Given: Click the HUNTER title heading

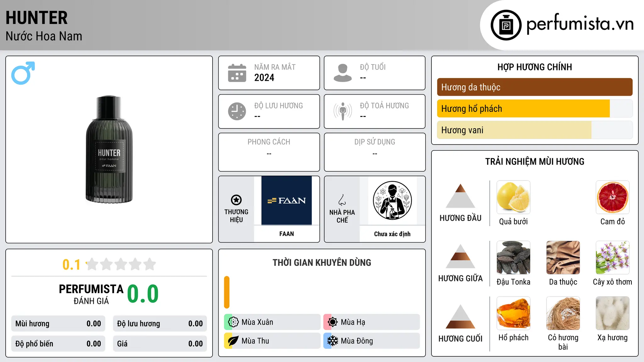Looking at the screenshot, I should [36, 18].
